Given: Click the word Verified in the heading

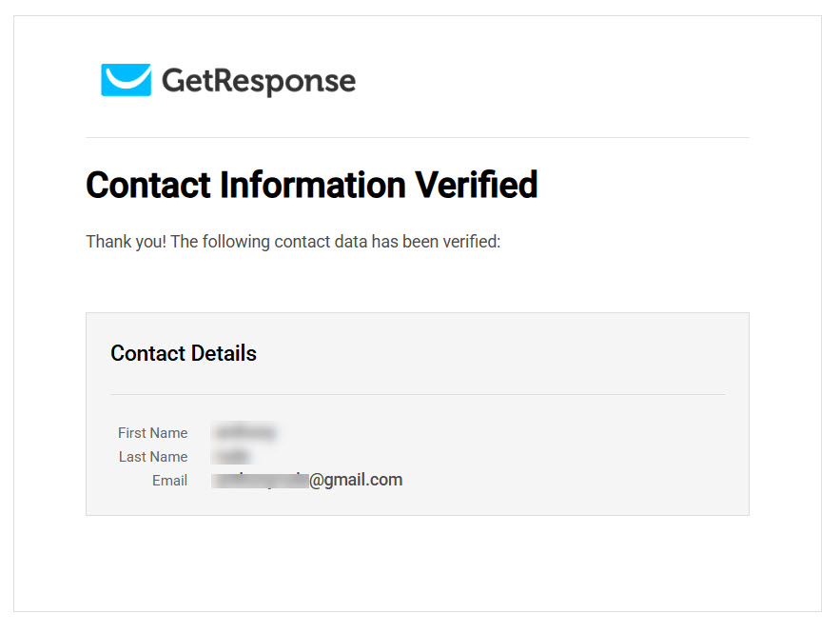Looking at the screenshot, I should coord(477,185).
